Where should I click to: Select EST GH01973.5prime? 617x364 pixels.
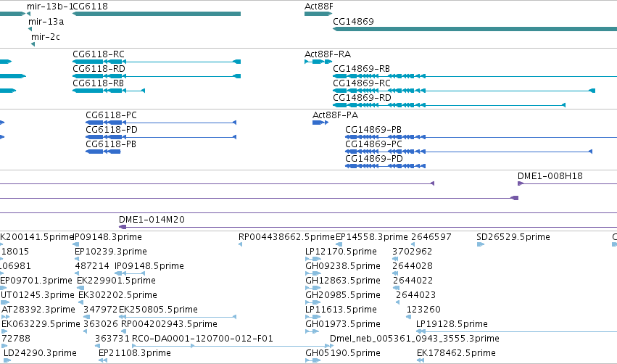[343, 324]
